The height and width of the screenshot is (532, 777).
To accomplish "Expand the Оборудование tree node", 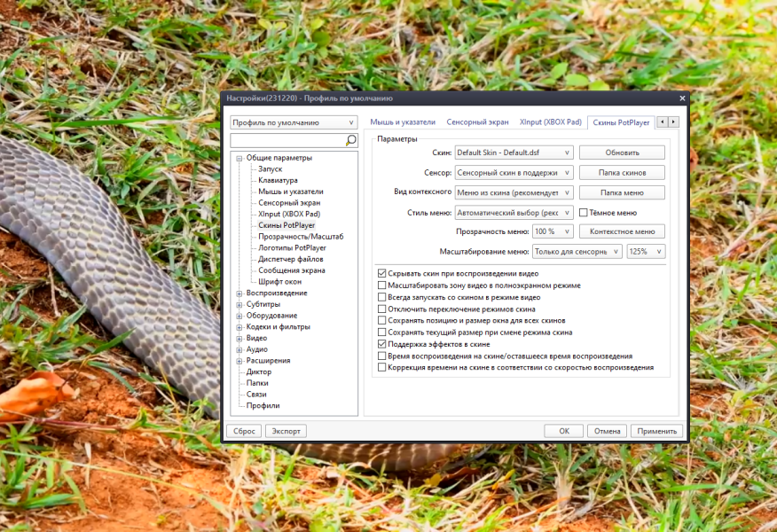I will 239,316.
